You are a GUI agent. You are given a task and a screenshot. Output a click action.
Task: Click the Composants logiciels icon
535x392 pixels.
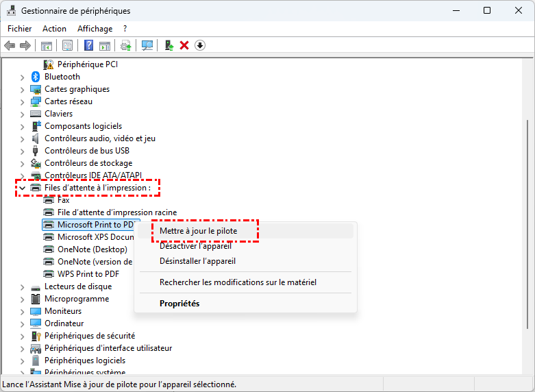[x=36, y=126]
